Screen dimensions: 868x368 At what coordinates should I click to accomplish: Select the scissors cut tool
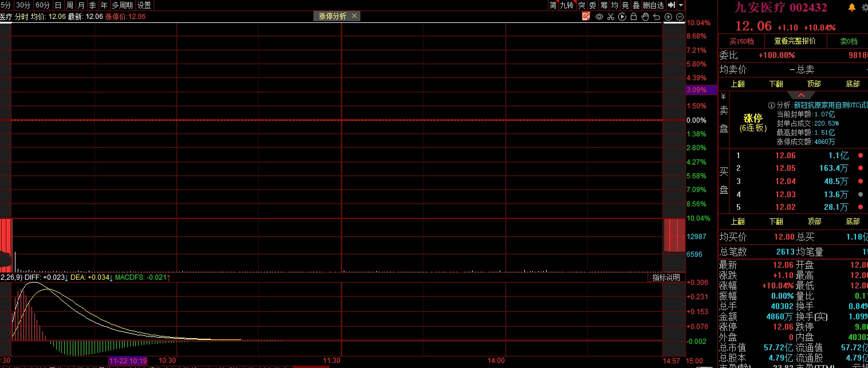(611, 17)
